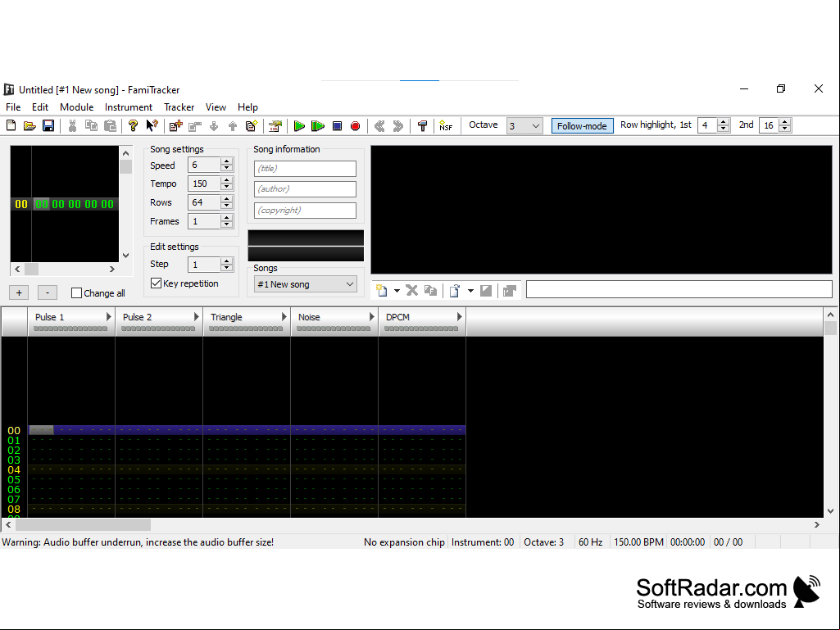Expand Triangle effect columns arrow
Image resolution: width=840 pixels, height=630 pixels.
pos(284,316)
